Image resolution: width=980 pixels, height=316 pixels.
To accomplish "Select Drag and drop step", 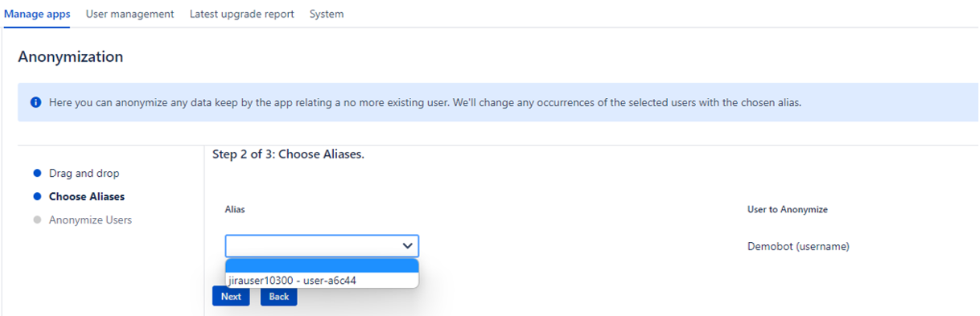I will 84,173.
